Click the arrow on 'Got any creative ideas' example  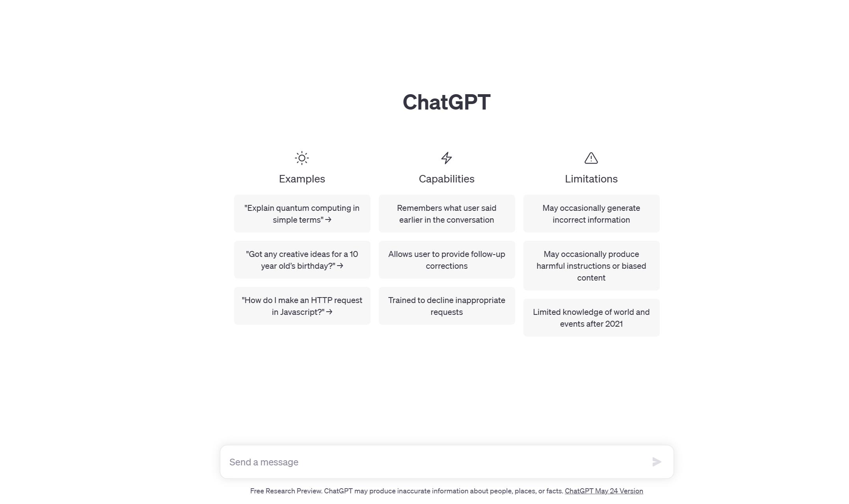[x=341, y=266]
